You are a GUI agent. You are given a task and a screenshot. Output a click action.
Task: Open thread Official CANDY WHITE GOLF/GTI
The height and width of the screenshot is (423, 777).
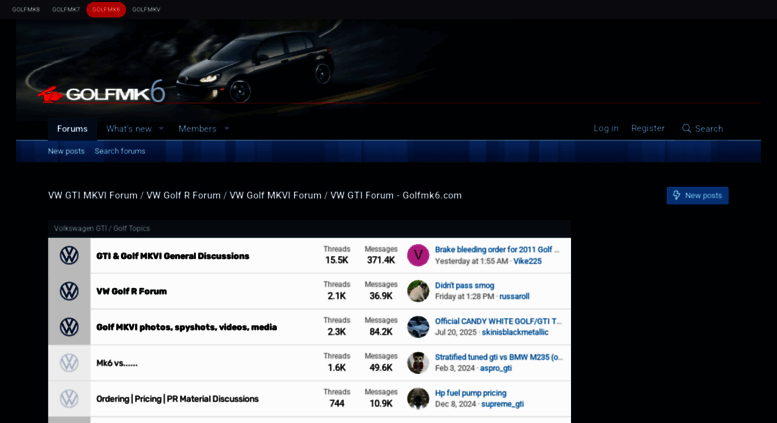(x=498, y=321)
